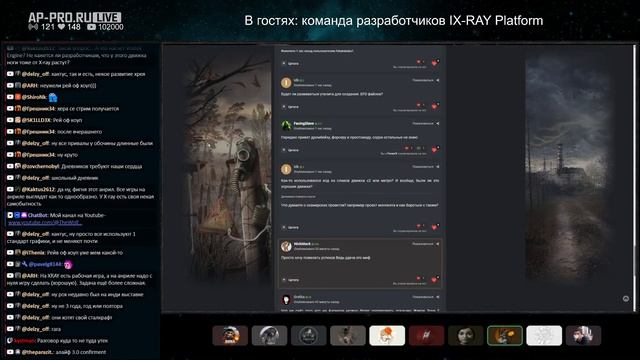The width and height of the screenshot is (640, 360).
Task: Click the @iThenix username in chat
Action: click(33, 253)
